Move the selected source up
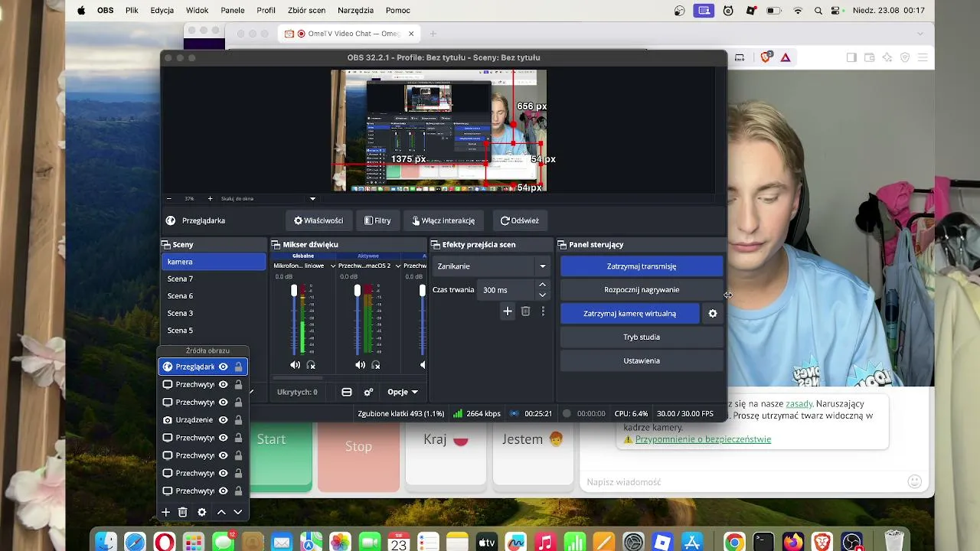Screen dimensions: 980x551 coord(221,512)
